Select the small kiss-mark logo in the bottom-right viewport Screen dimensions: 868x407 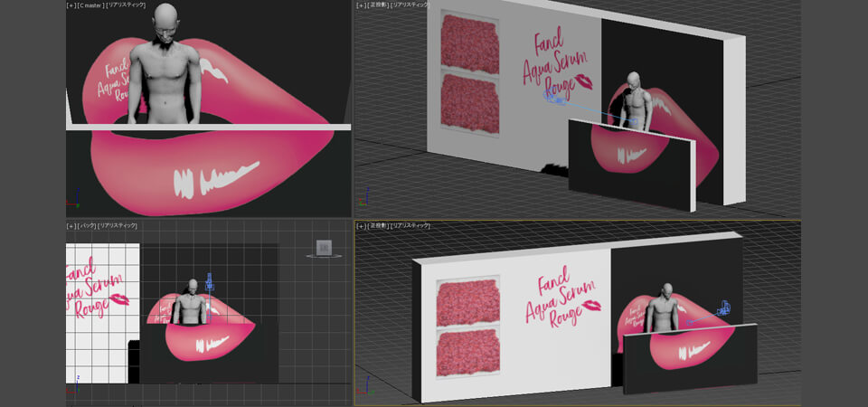tap(591, 306)
